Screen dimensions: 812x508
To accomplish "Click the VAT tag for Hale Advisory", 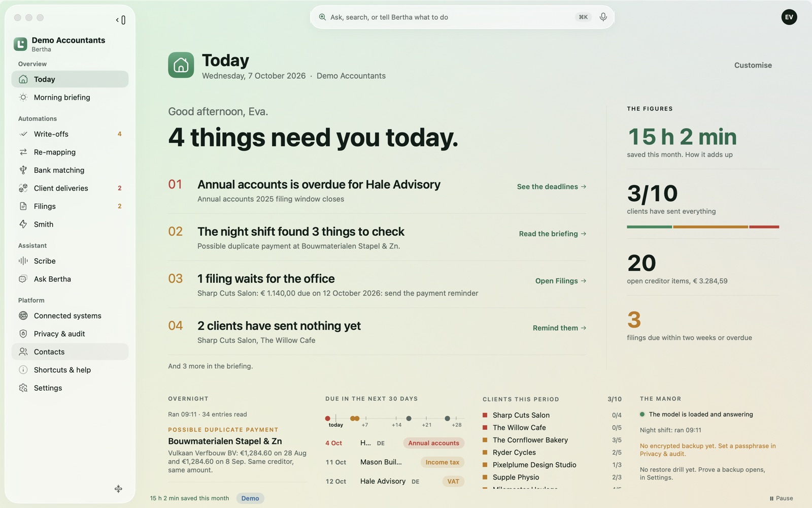I will [453, 482].
